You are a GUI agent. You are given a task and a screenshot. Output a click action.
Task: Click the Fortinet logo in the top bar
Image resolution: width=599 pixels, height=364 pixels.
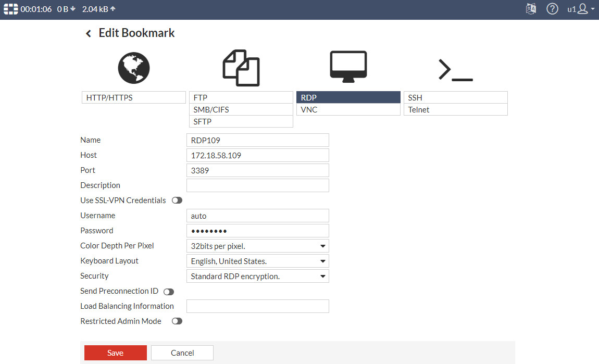click(10, 9)
